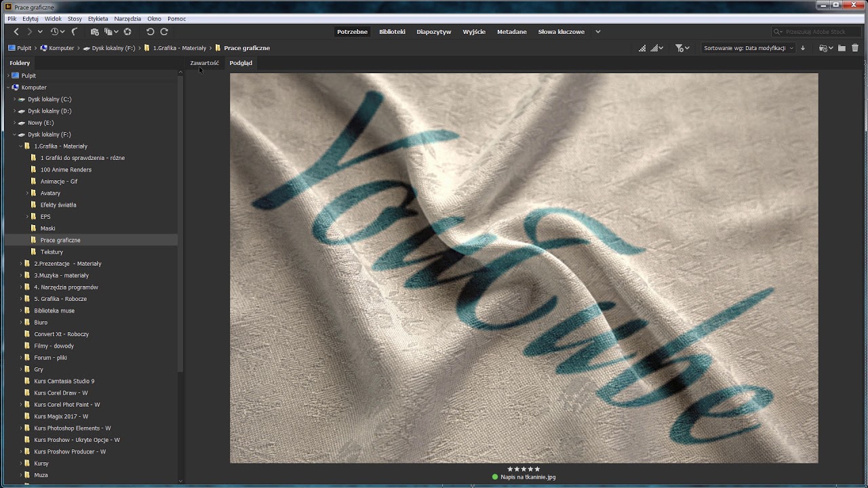Collapse the 1.Grafika - Materiały folder
The height and width of the screenshot is (488, 868).
point(20,146)
